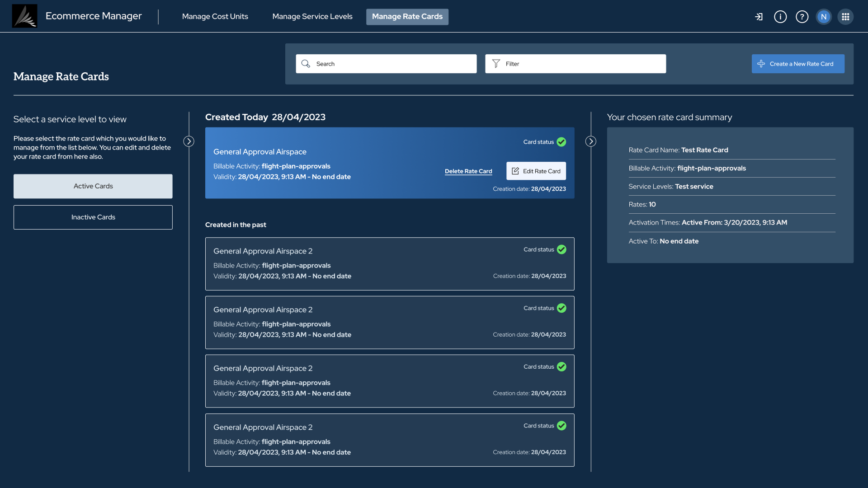The height and width of the screenshot is (488, 868).
Task: Collapse the summary panel with the right chevron arrow
Action: [x=590, y=141]
